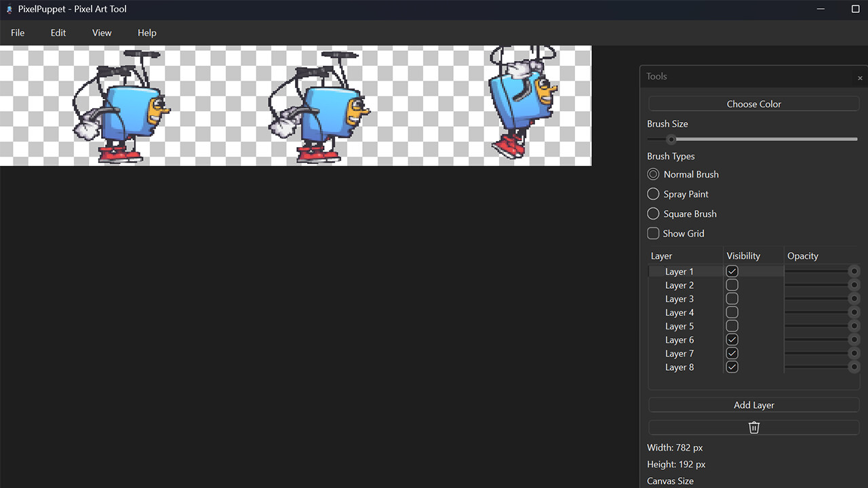Image resolution: width=868 pixels, height=488 pixels.
Task: Select Layer 4 in the layer list
Action: click(x=679, y=312)
